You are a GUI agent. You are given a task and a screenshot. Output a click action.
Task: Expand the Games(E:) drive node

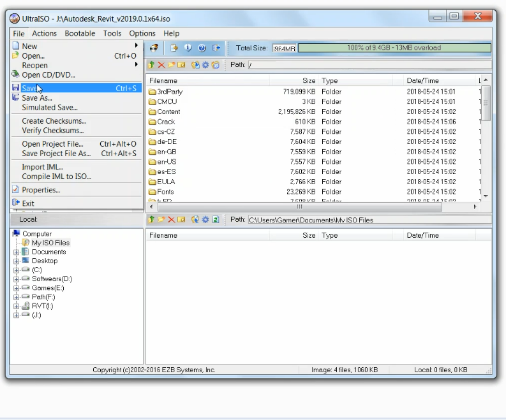point(16,288)
